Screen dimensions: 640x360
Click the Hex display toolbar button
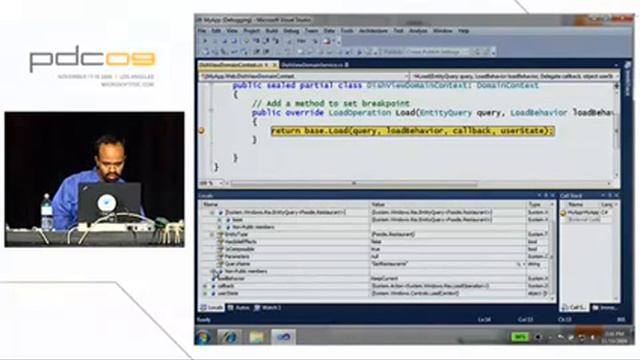301,41
